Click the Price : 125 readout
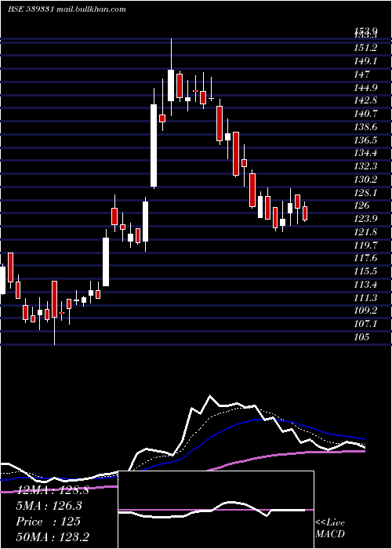The image size is (392, 549). [49, 522]
